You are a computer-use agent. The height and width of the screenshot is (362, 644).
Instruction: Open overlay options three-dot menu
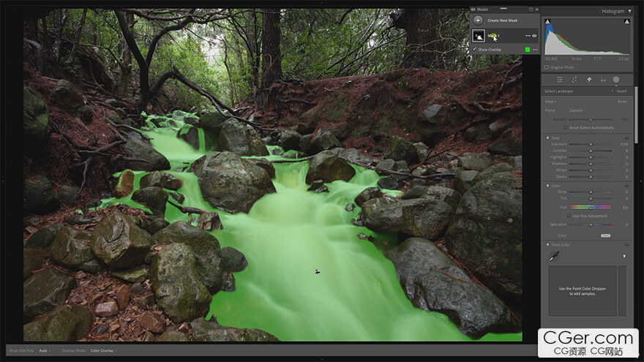pos(535,50)
